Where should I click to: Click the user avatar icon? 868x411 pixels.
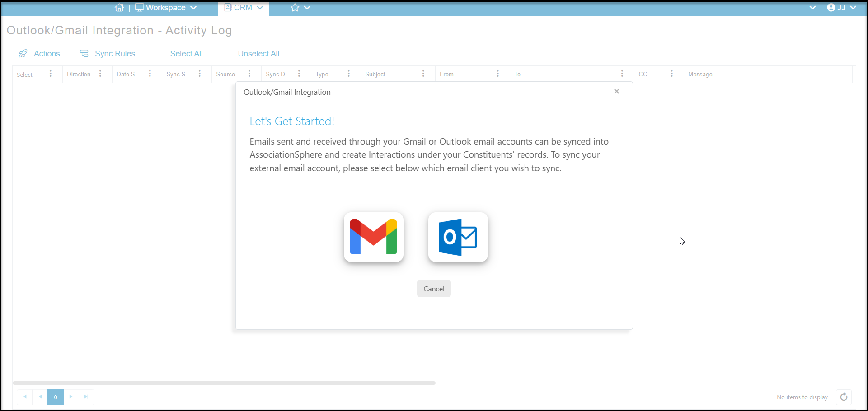[831, 8]
